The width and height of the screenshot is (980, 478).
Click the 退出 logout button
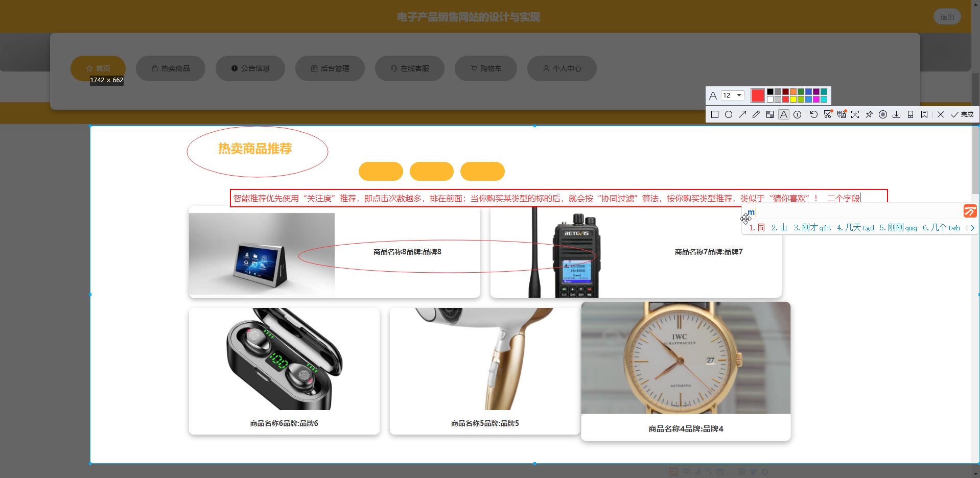coord(947,17)
